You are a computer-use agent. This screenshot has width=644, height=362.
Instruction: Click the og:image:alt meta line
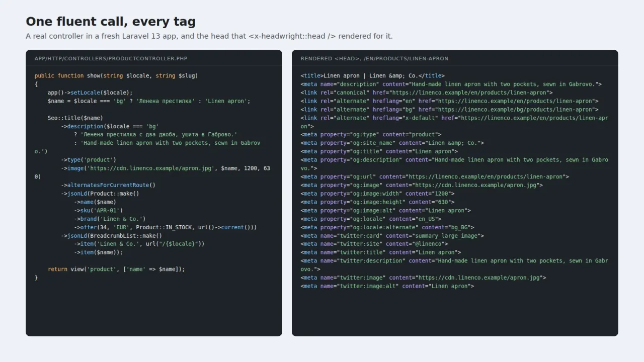coord(386,211)
